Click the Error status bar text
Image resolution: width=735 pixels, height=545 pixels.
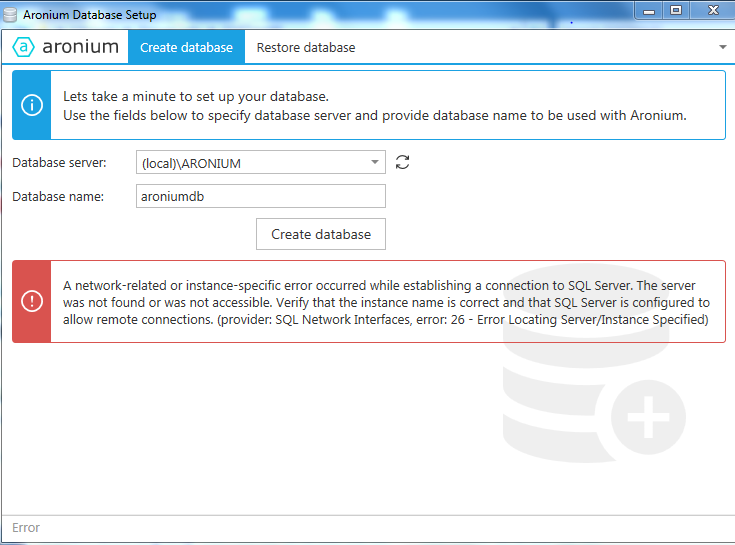(x=26, y=528)
